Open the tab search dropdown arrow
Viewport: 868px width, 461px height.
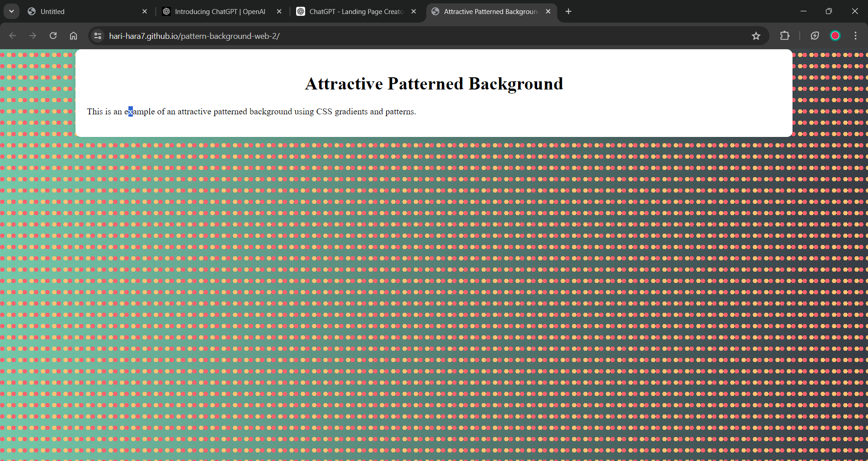pyautogui.click(x=11, y=11)
